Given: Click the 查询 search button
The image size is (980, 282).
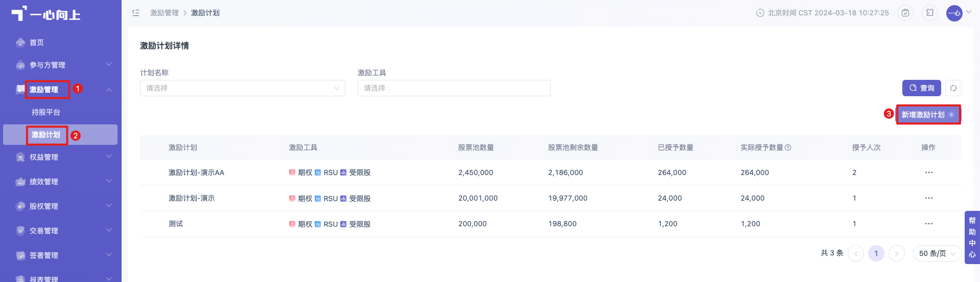Looking at the screenshot, I should [x=922, y=88].
